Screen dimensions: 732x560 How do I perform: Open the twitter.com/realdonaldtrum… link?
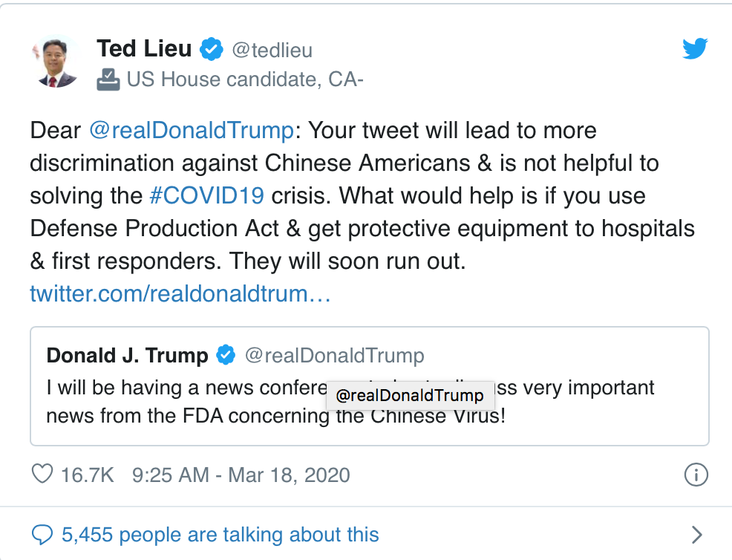pyautogui.click(x=180, y=293)
